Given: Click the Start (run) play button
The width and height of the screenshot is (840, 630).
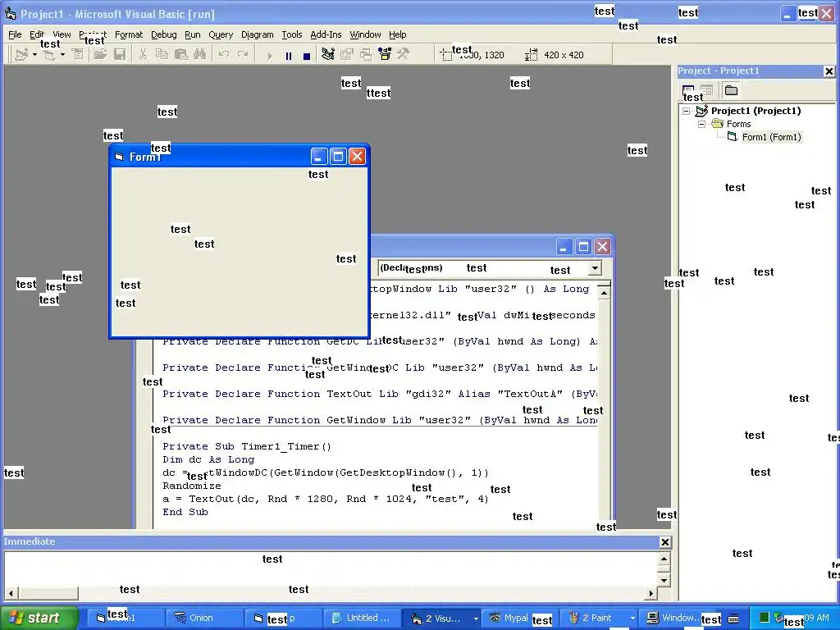Looking at the screenshot, I should 269,55.
